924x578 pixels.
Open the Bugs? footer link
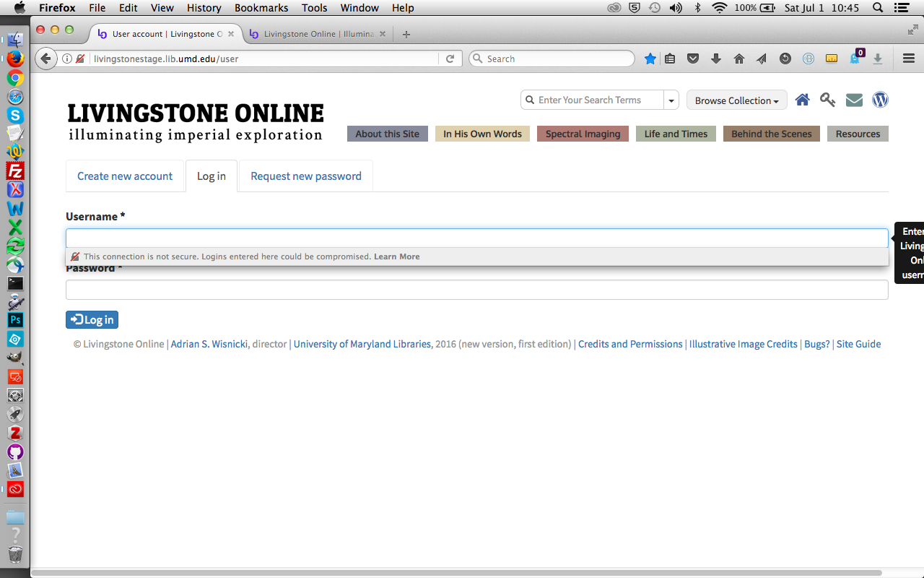(817, 344)
